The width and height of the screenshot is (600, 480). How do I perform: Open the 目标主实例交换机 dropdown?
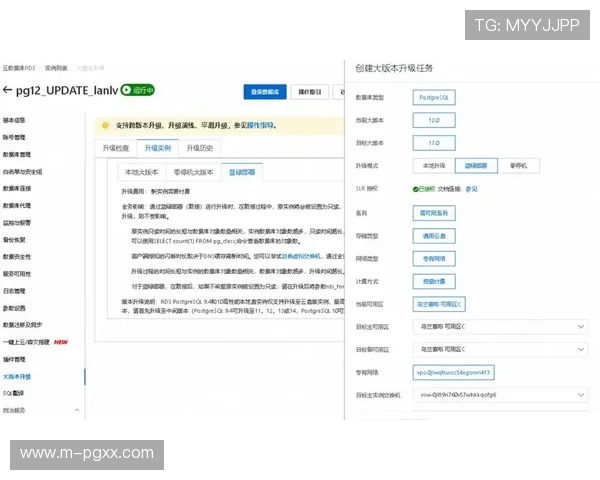click(500, 395)
